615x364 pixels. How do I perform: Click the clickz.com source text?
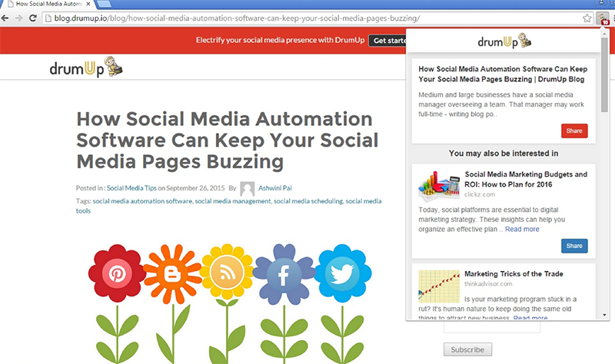(480, 194)
